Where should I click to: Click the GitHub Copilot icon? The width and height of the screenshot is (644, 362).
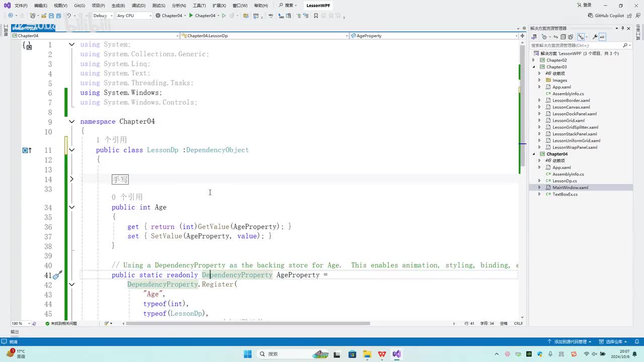tap(591, 16)
